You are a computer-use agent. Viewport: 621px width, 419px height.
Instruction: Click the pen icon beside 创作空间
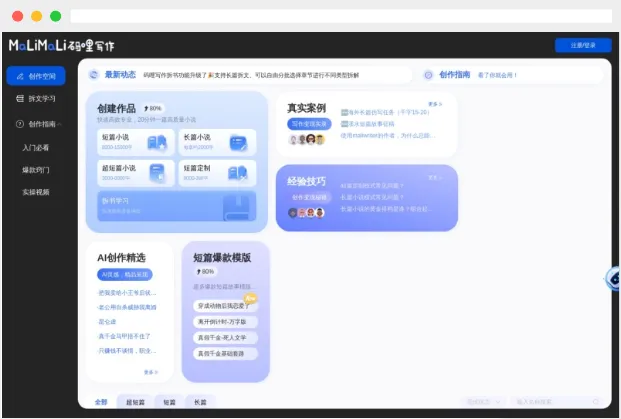tap(20, 76)
